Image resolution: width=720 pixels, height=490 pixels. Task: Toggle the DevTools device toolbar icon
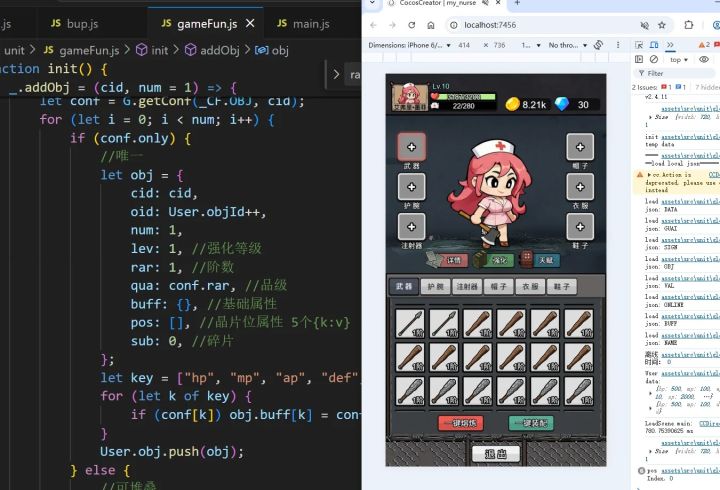654,45
